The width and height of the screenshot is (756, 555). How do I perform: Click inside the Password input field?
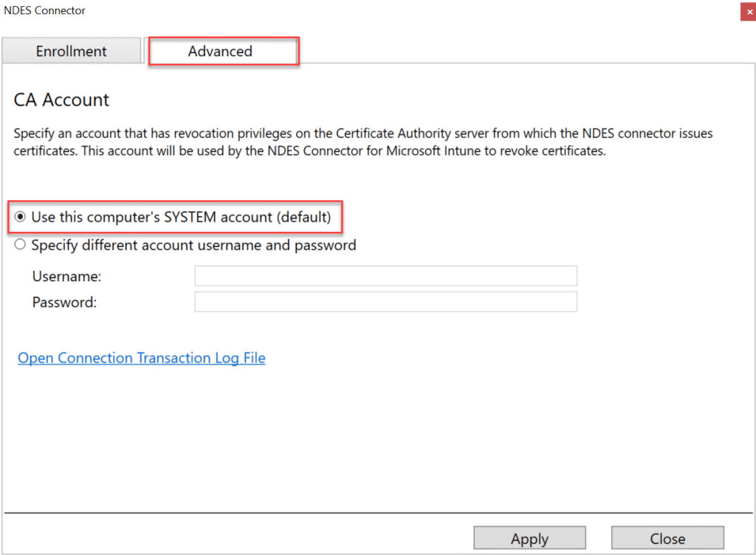pyautogui.click(x=384, y=301)
